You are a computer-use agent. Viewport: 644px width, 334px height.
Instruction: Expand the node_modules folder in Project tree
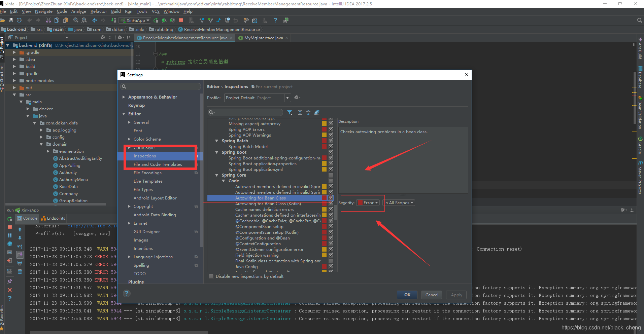tap(14, 81)
